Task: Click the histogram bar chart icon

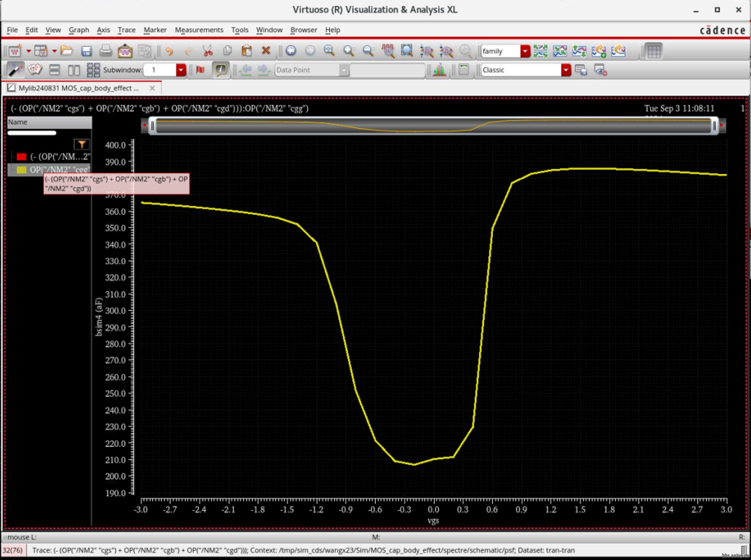Action: click(x=439, y=70)
